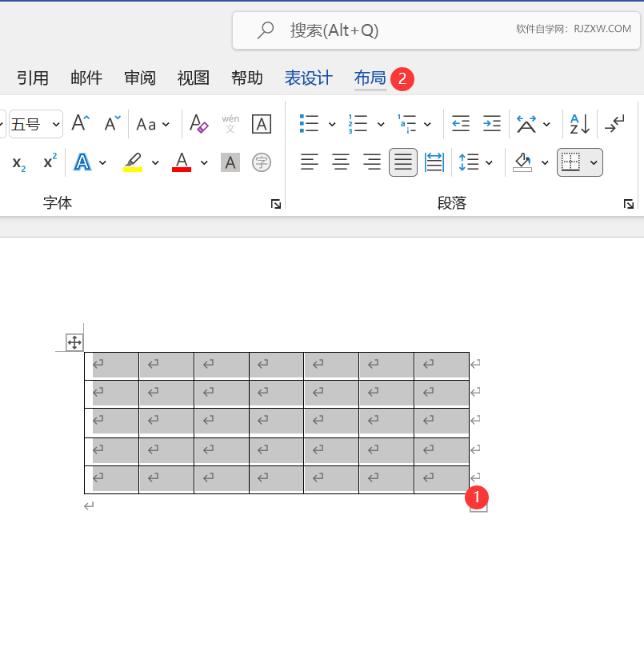Click the search box with Alt+Q hint
This screenshot has height=655, width=644.
(436, 30)
